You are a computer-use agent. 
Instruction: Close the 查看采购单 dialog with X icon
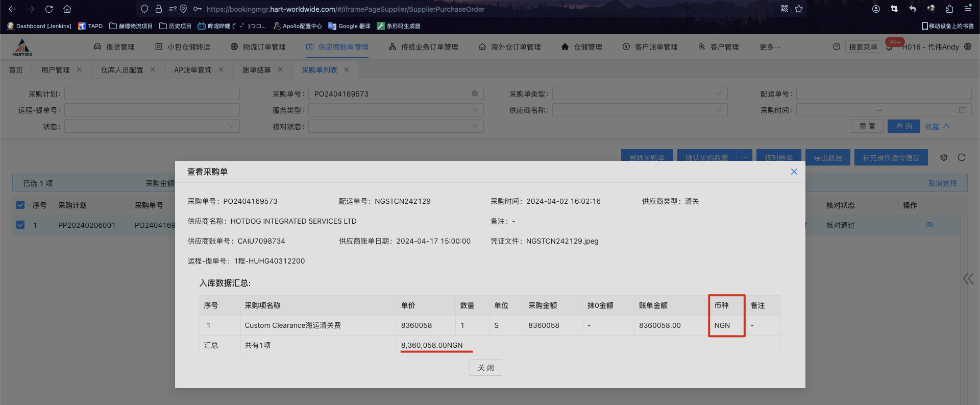pos(794,172)
